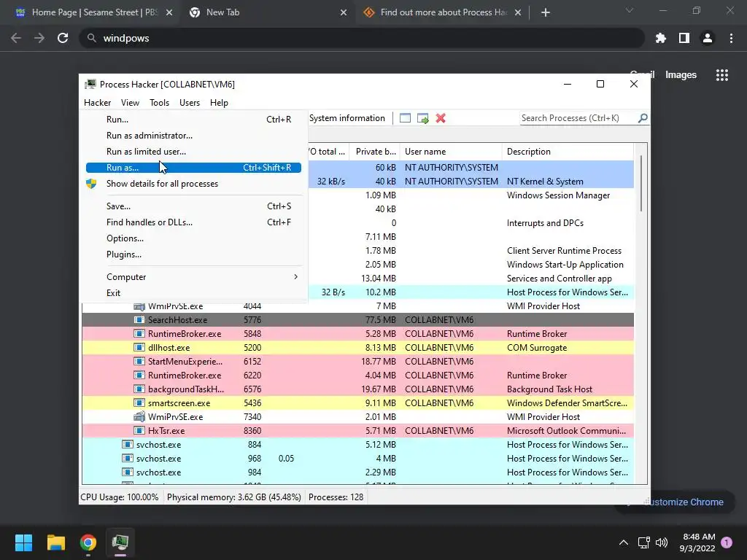Choose Save... from the menu

(193, 206)
